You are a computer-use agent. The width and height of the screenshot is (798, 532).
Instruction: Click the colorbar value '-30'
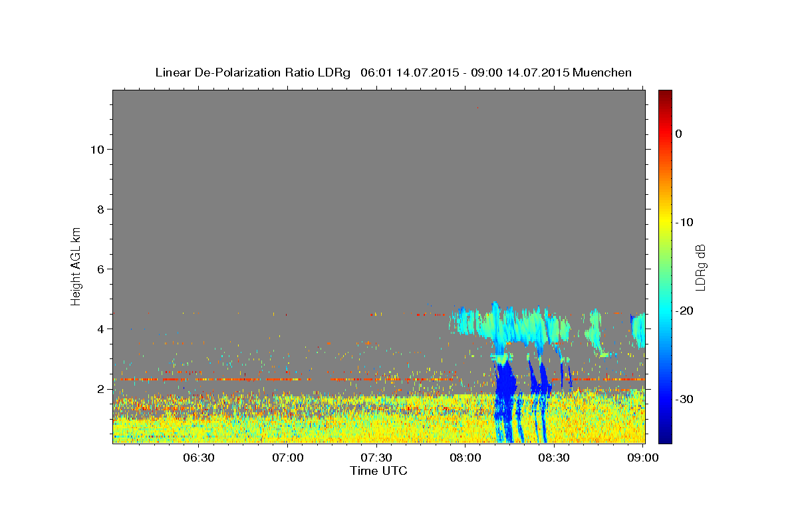pos(685,399)
